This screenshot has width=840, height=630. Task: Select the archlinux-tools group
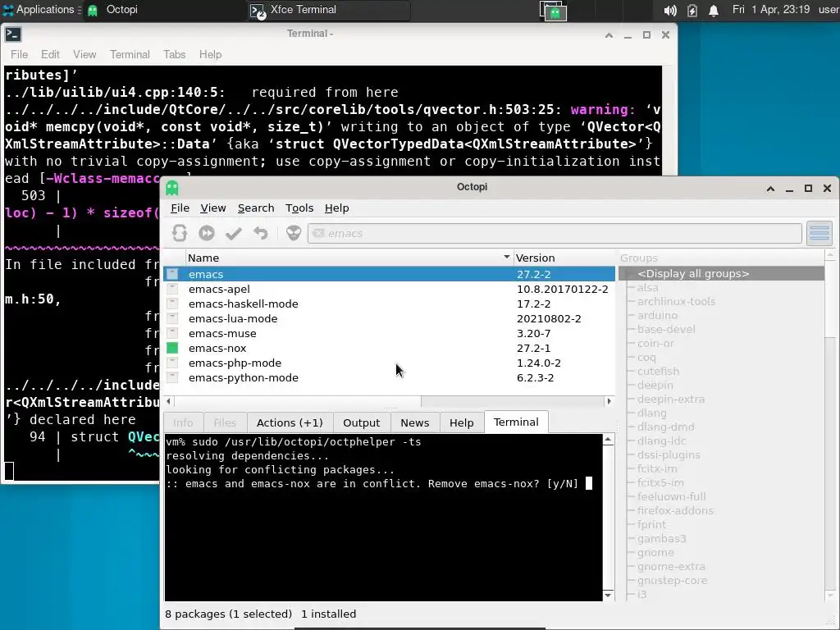[676, 302]
